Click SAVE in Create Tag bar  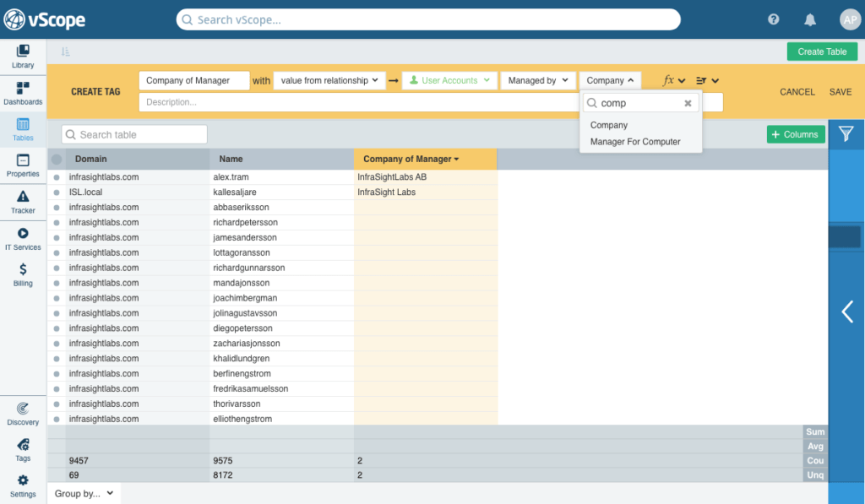pyautogui.click(x=841, y=92)
